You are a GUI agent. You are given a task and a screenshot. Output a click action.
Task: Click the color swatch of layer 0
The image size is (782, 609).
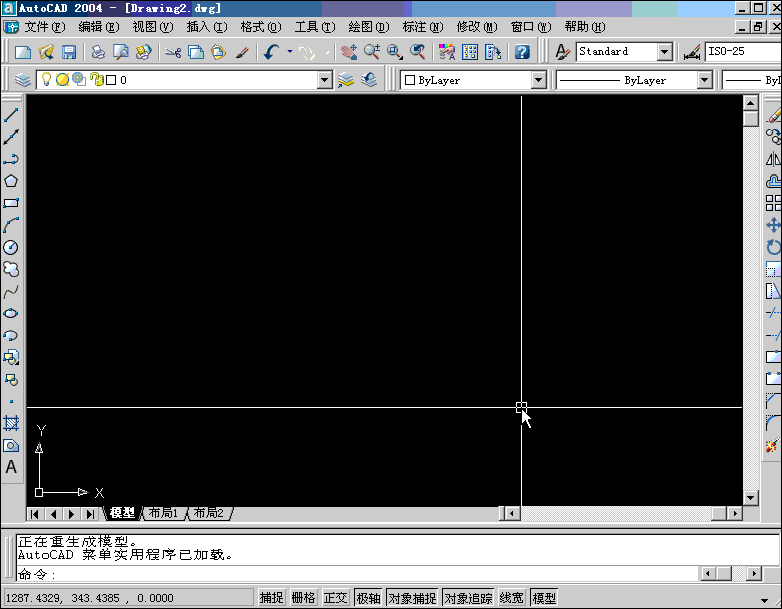111,80
